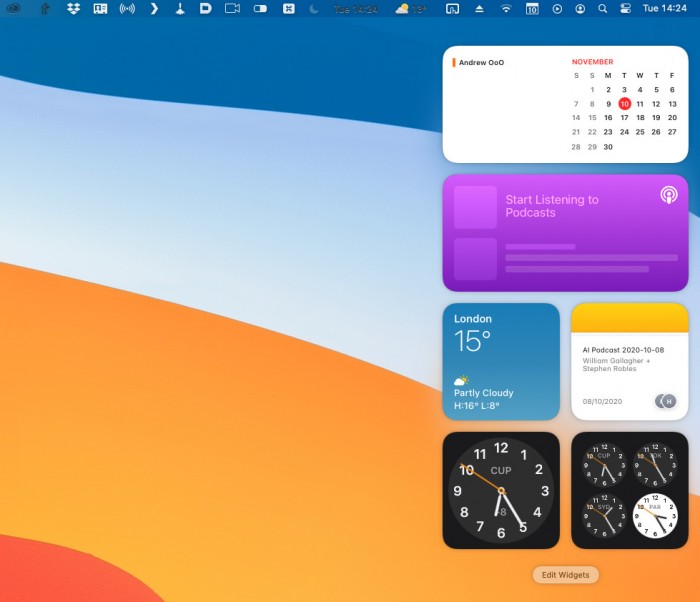Viewport: 700px width, 602px height.
Task: Open the user account menu icon
Action: (580, 9)
